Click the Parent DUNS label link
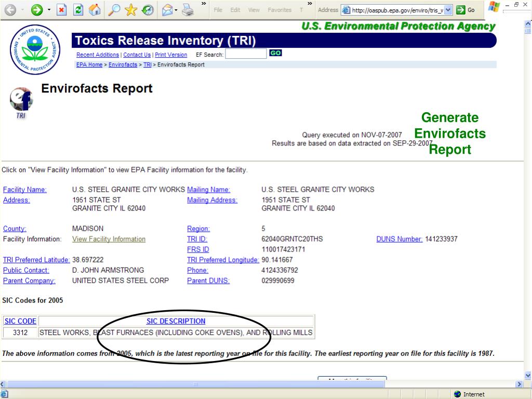Viewport: 532px width, 399px height. pyautogui.click(x=208, y=281)
